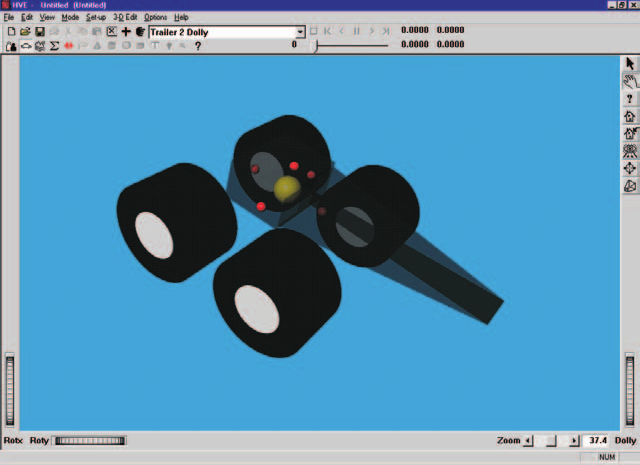Click the Zoom value field showing 37.4
The image size is (640, 465).
596,441
